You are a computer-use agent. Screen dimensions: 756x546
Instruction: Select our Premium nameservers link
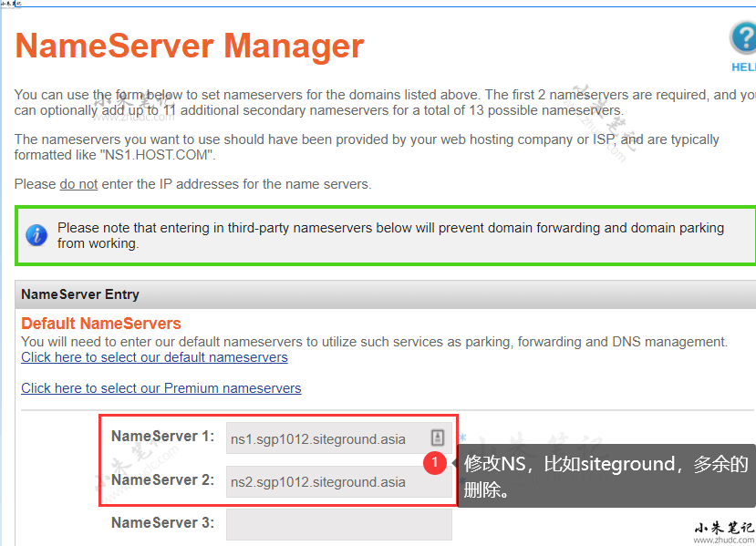click(161, 388)
